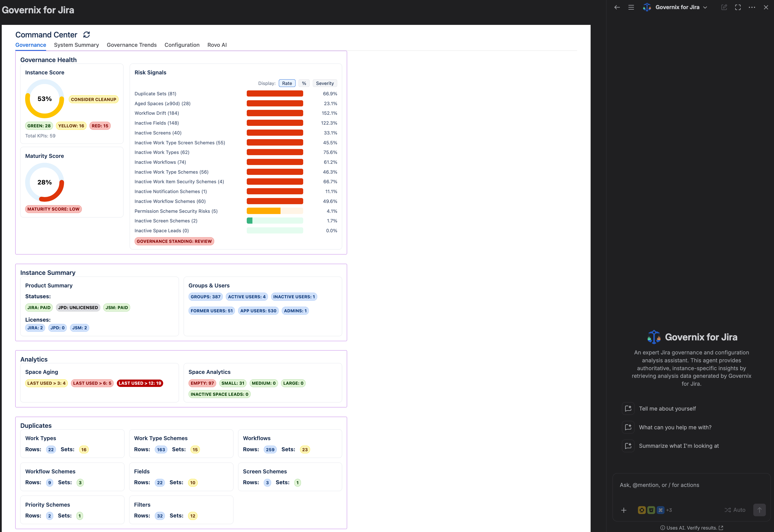The width and height of the screenshot is (774, 532).
Task: Select the blue Confluence source icon
Action: [x=660, y=510]
